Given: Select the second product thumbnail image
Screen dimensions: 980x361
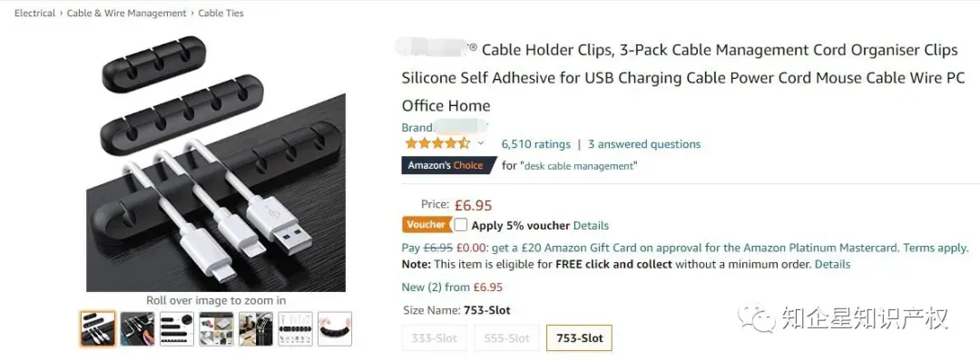Looking at the screenshot, I should (137, 329).
